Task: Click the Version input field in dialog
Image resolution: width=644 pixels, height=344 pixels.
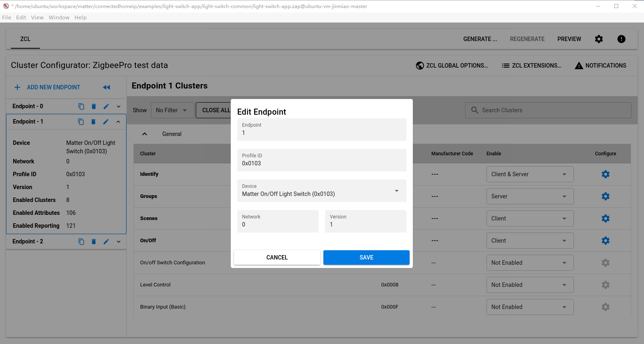Action: point(366,221)
